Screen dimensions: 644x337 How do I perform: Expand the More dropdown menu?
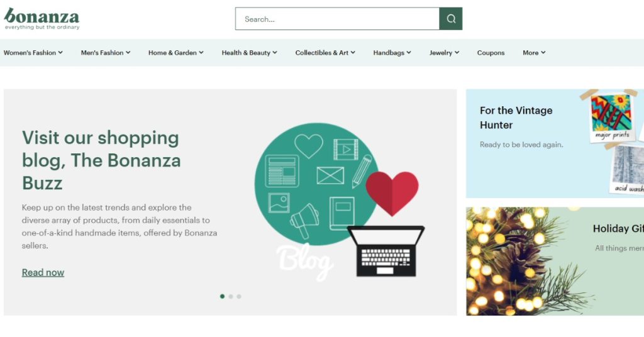click(534, 53)
